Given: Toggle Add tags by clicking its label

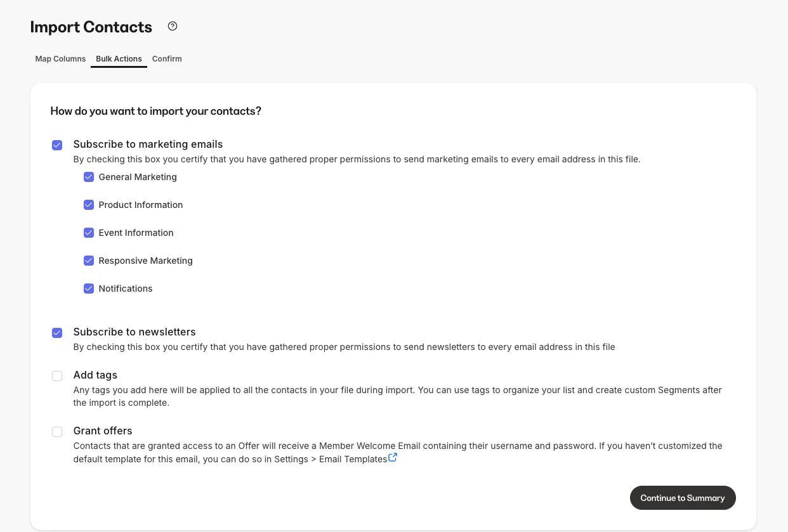Looking at the screenshot, I should [x=95, y=375].
